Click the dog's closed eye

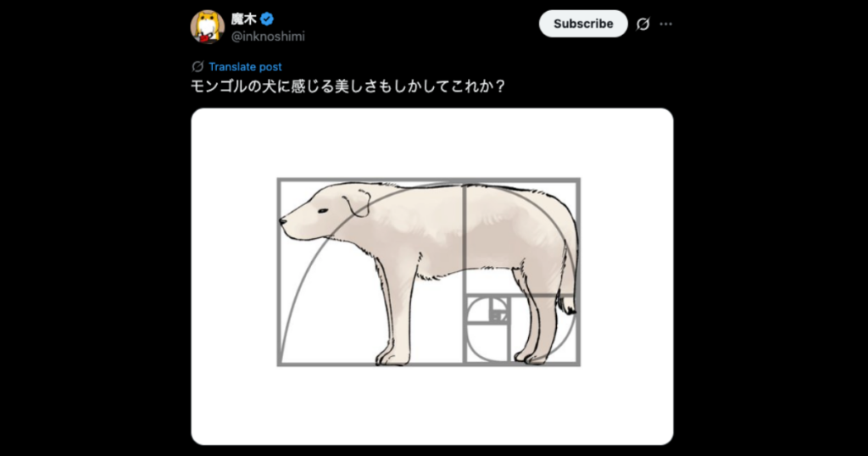[322, 210]
